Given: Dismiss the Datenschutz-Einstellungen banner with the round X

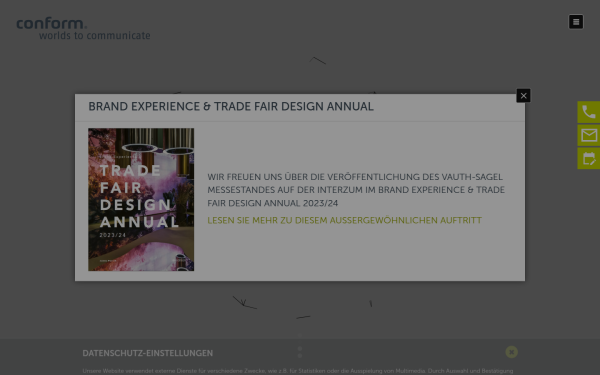Looking at the screenshot, I should [511, 352].
